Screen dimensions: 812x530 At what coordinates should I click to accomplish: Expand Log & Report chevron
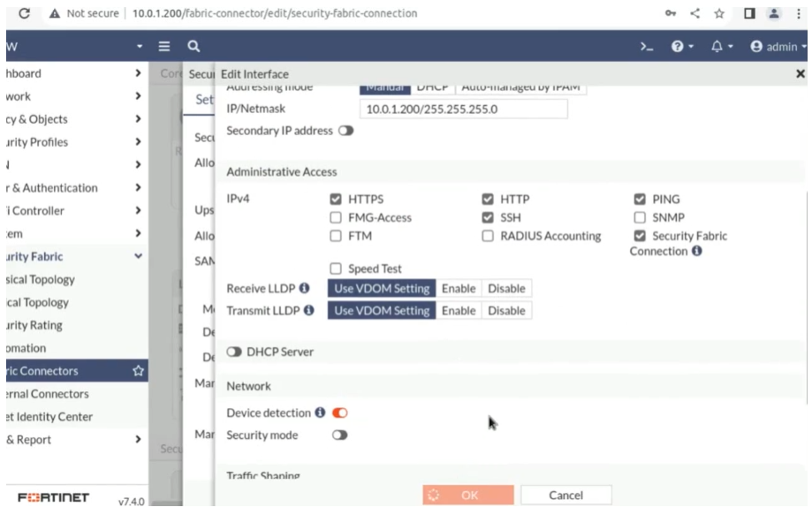(x=138, y=439)
